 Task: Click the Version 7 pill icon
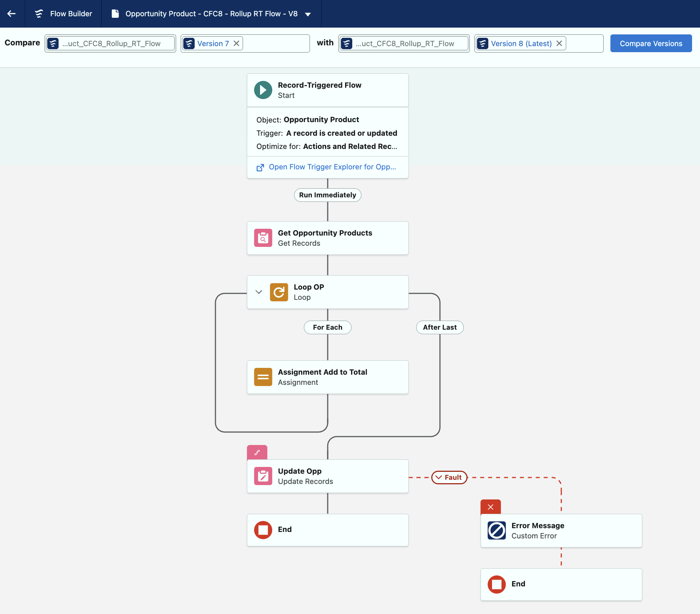pos(189,43)
